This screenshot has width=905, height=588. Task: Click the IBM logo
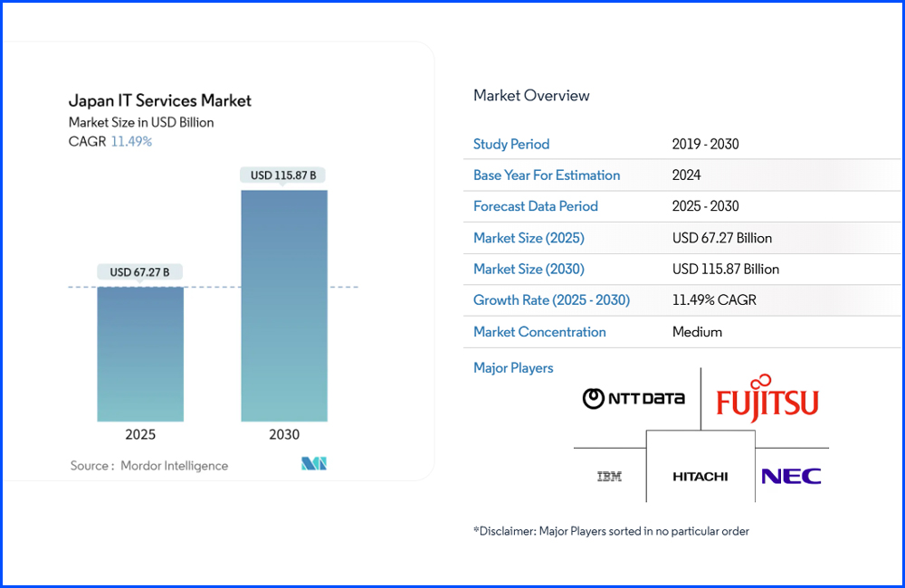[x=609, y=474]
